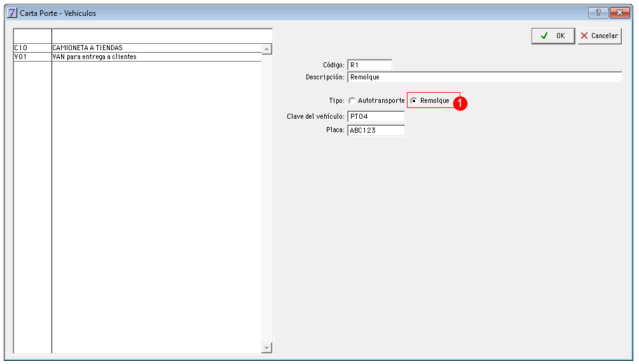The width and height of the screenshot is (639, 364).
Task: Select the Remolque radio option
Action: coord(430,100)
